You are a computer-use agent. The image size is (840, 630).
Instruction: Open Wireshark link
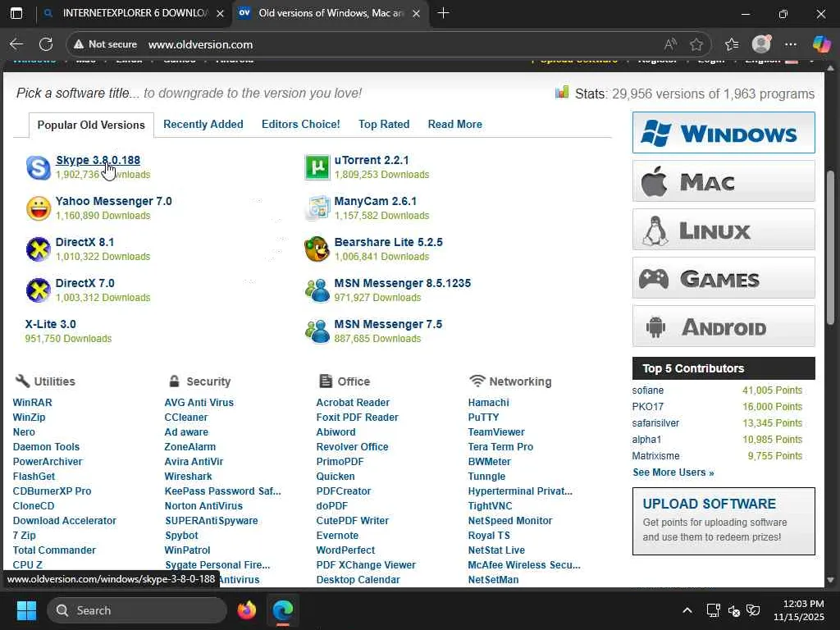[x=188, y=477]
